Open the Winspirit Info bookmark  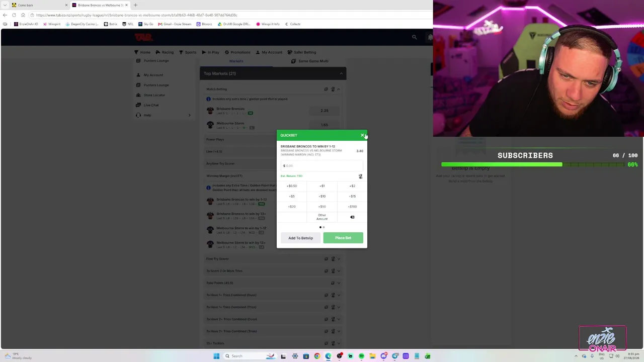tap(268, 24)
